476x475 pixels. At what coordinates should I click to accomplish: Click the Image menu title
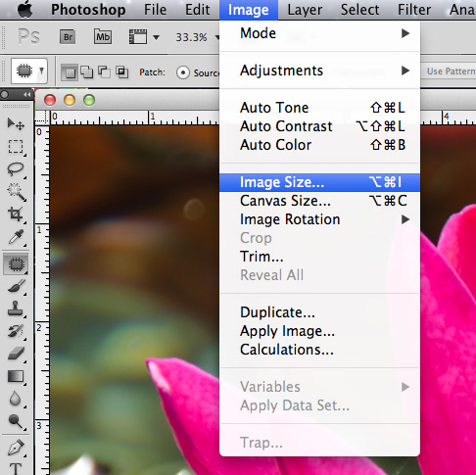(249, 10)
